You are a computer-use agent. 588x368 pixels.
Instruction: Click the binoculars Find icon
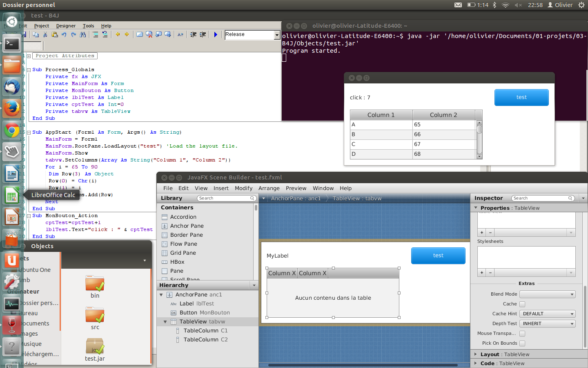(x=83, y=35)
